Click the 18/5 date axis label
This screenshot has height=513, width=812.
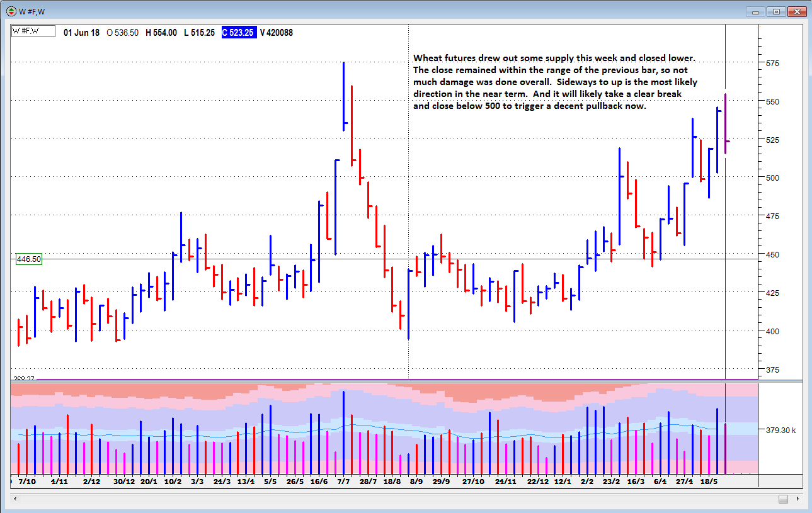click(709, 482)
